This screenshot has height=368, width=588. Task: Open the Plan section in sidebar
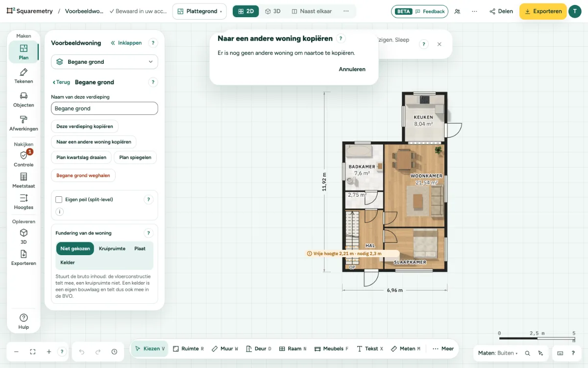pos(24,52)
